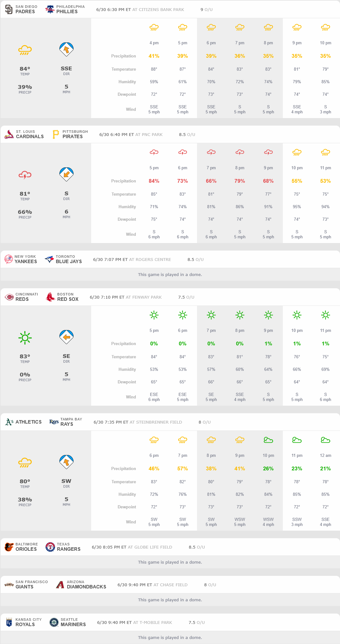The height and width of the screenshot is (644, 340).
Task: Click the large thunderstorm icon for Cardinals-Pirates summary
Action: pos(25,175)
